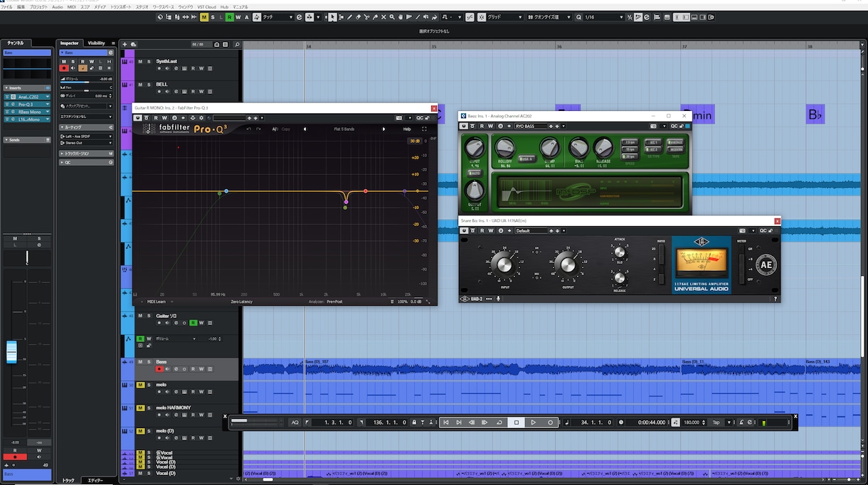Switch to the Visibility tab

click(x=96, y=43)
